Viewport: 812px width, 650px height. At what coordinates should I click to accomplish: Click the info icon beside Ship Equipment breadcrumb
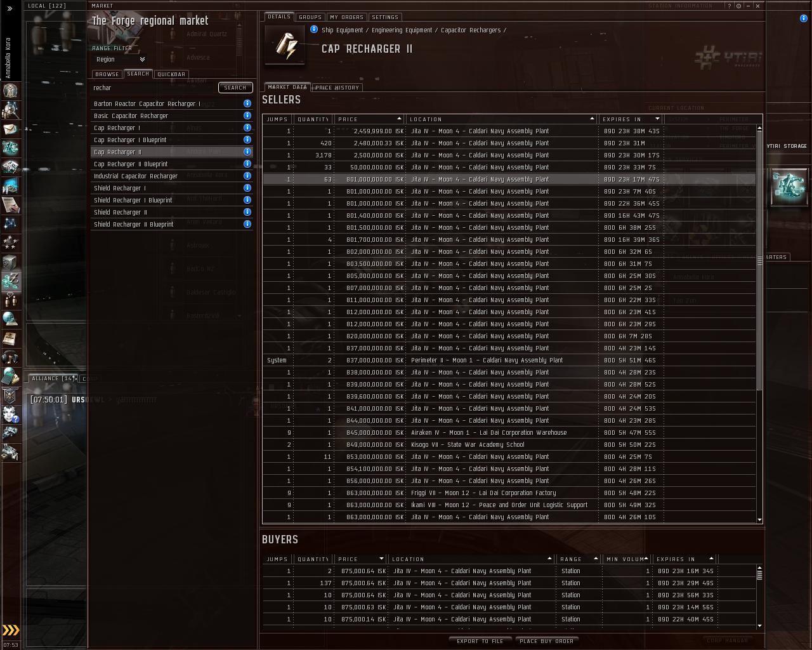(x=314, y=29)
